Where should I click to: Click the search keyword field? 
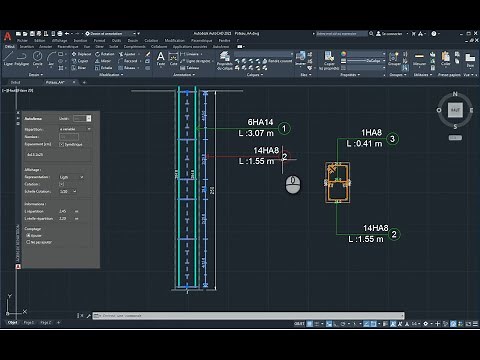(x=341, y=34)
